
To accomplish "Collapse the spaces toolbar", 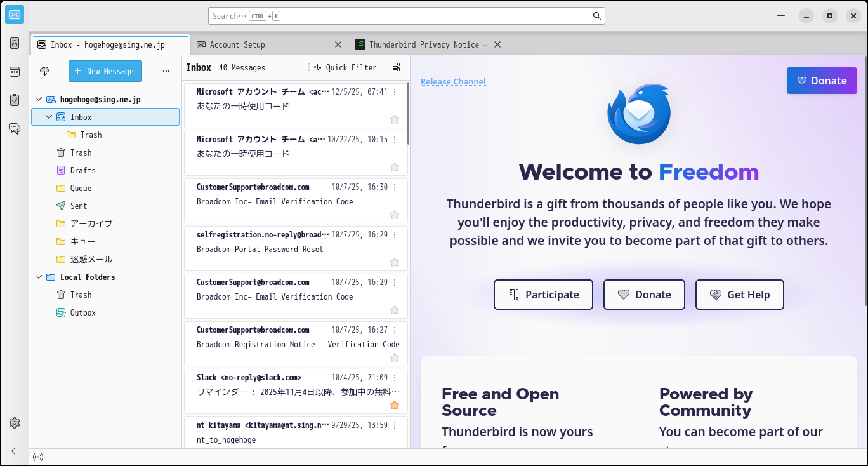I will (x=15, y=451).
